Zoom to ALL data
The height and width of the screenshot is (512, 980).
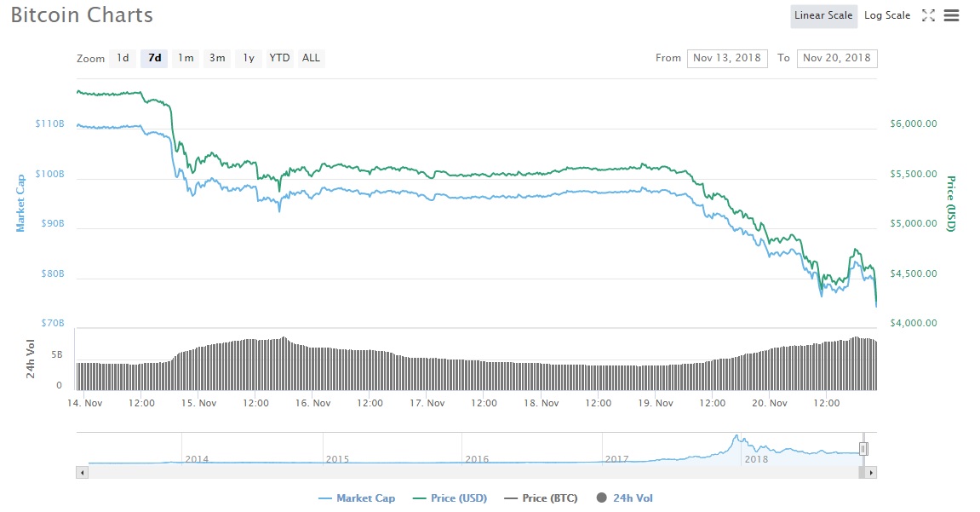coord(311,58)
